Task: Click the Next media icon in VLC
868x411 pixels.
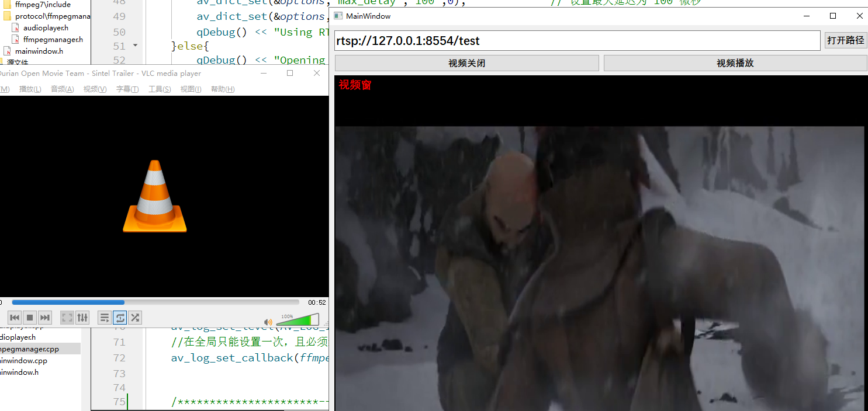Action: point(45,317)
